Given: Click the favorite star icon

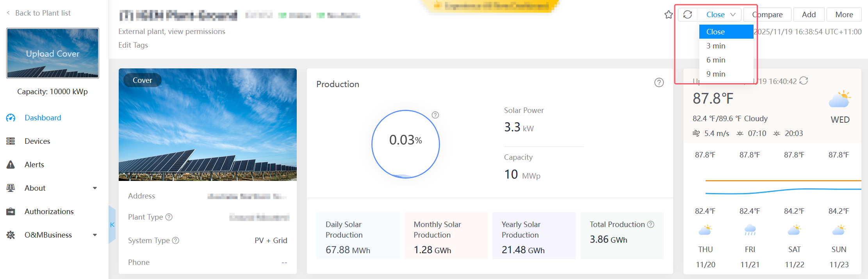Looking at the screenshot, I should [x=668, y=15].
